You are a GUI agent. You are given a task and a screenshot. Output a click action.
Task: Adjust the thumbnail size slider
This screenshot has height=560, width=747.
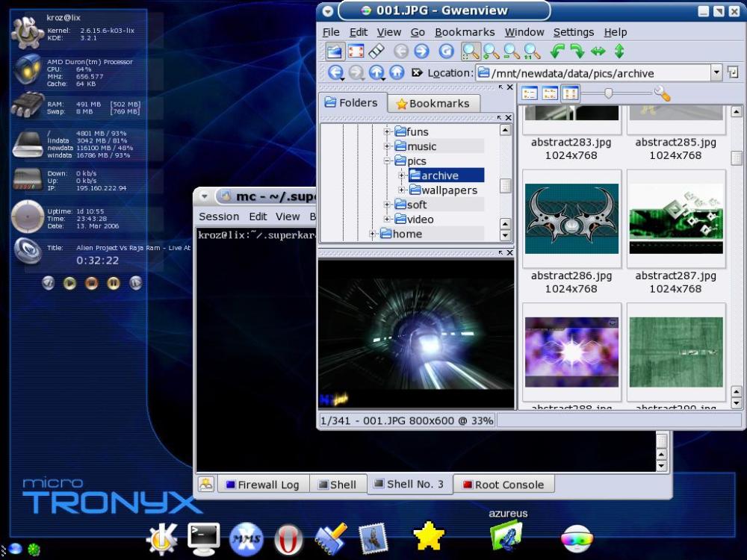608,93
